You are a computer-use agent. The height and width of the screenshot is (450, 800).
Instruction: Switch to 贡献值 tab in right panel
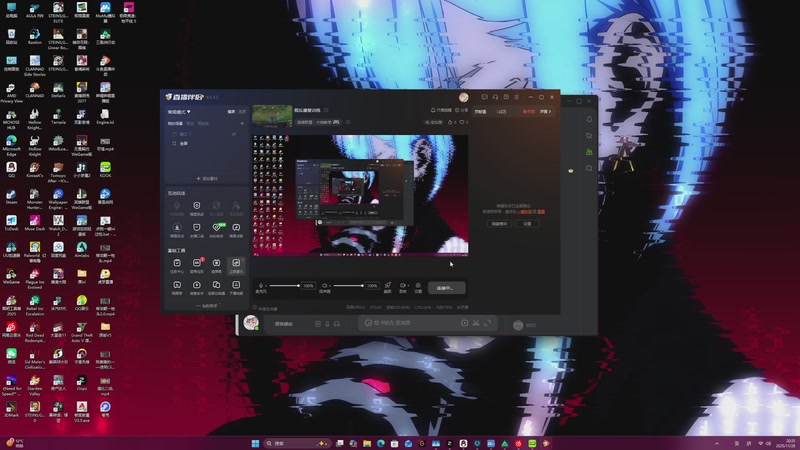tap(480, 112)
